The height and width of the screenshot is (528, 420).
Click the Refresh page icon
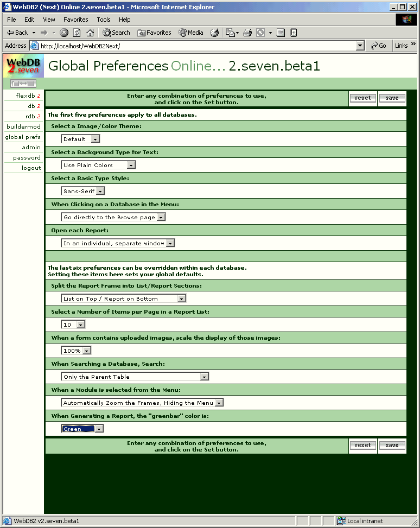77,33
